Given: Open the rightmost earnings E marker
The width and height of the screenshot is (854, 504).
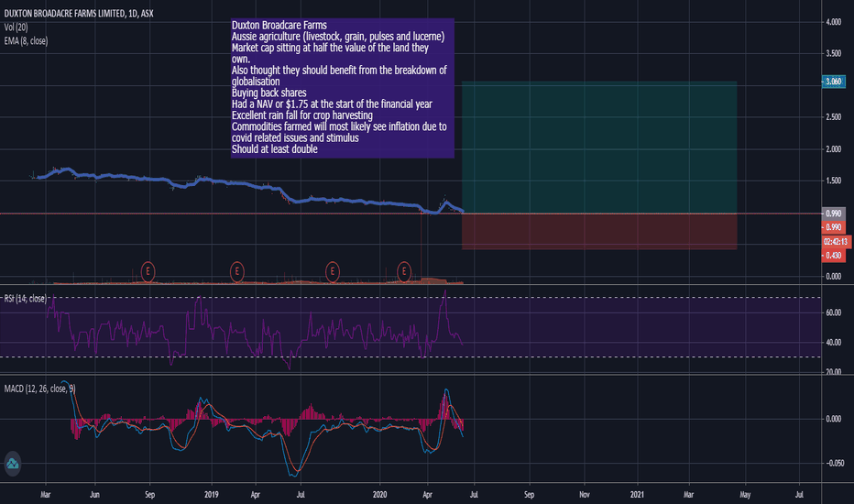Looking at the screenshot, I should click(403, 271).
